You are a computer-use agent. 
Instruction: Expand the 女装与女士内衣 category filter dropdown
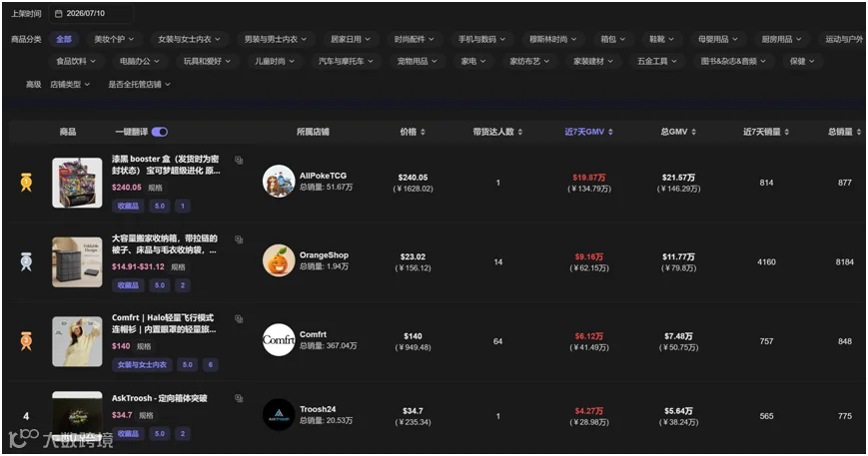tap(190, 39)
